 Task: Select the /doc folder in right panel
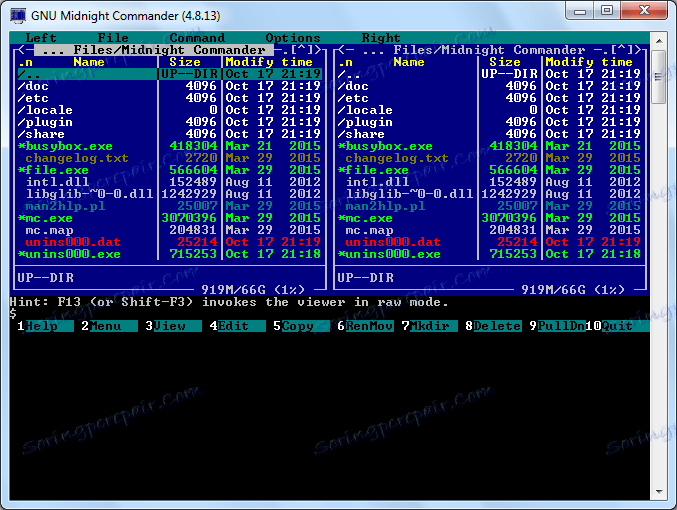coord(490,86)
